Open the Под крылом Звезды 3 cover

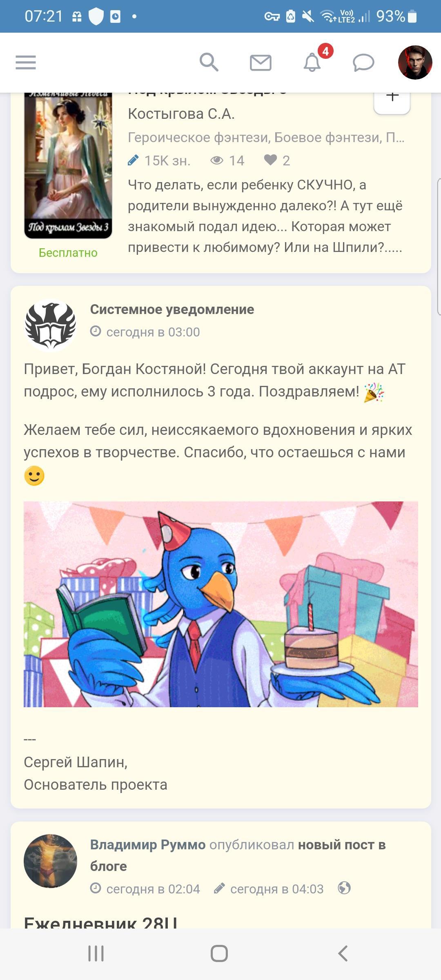68,166
